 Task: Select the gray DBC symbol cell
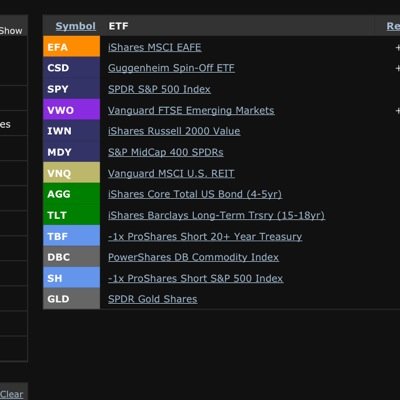click(x=71, y=257)
